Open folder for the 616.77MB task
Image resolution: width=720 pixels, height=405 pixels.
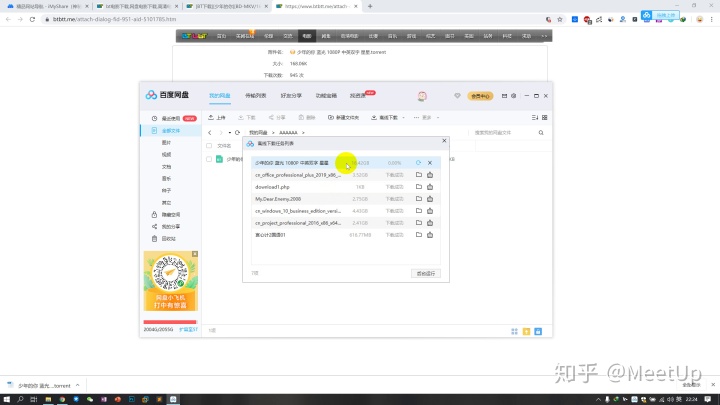coord(419,235)
